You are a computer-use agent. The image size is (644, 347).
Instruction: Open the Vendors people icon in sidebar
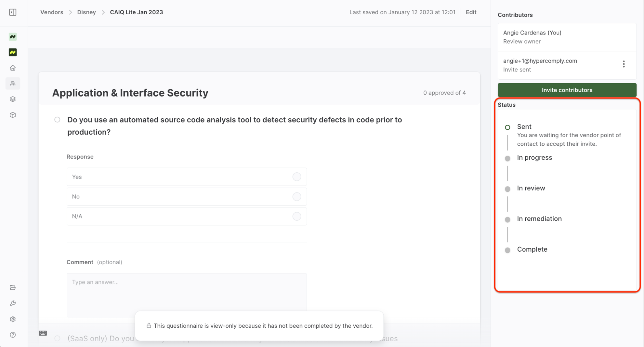[13, 83]
